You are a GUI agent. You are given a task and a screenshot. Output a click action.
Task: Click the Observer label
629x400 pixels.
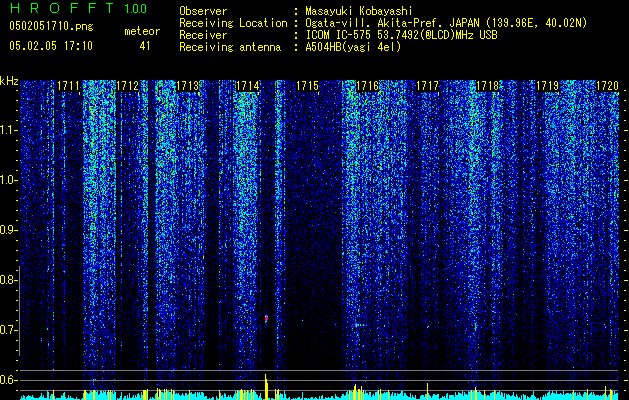203,11
